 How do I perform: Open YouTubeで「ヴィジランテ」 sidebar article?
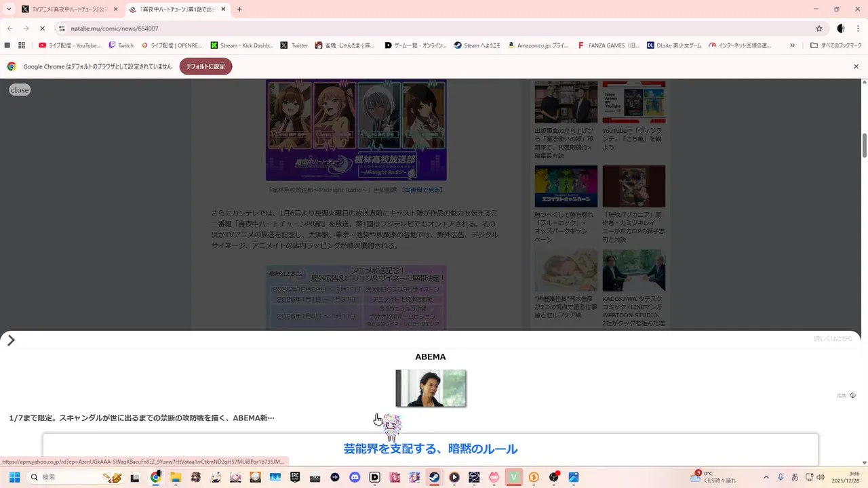[x=633, y=117]
